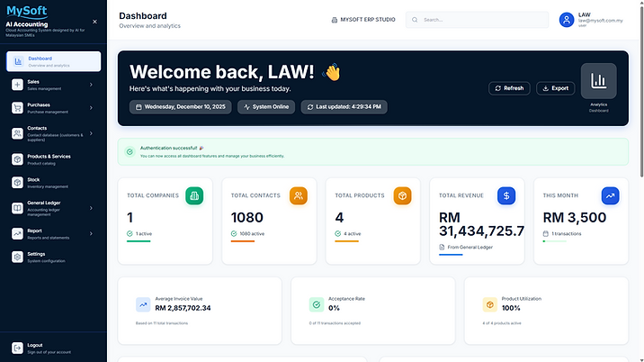Open Products & Services menu item
Screen dimensions: 644x362
53,159
